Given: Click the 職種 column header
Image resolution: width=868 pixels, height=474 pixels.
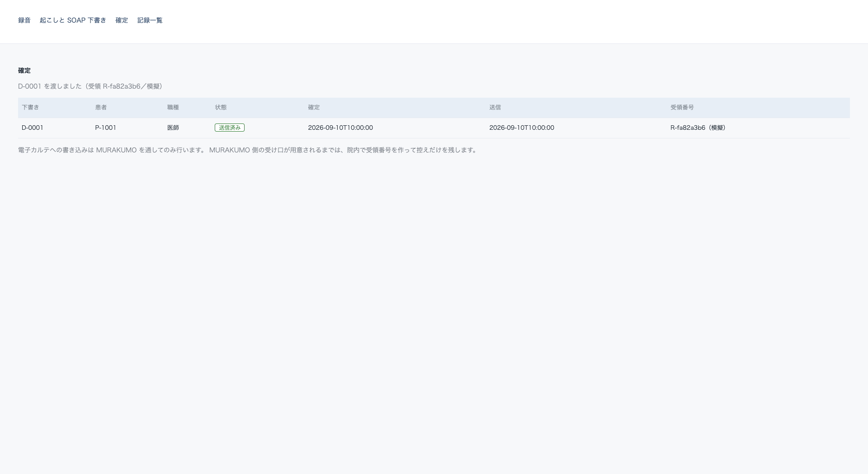Looking at the screenshot, I should pyautogui.click(x=173, y=107).
